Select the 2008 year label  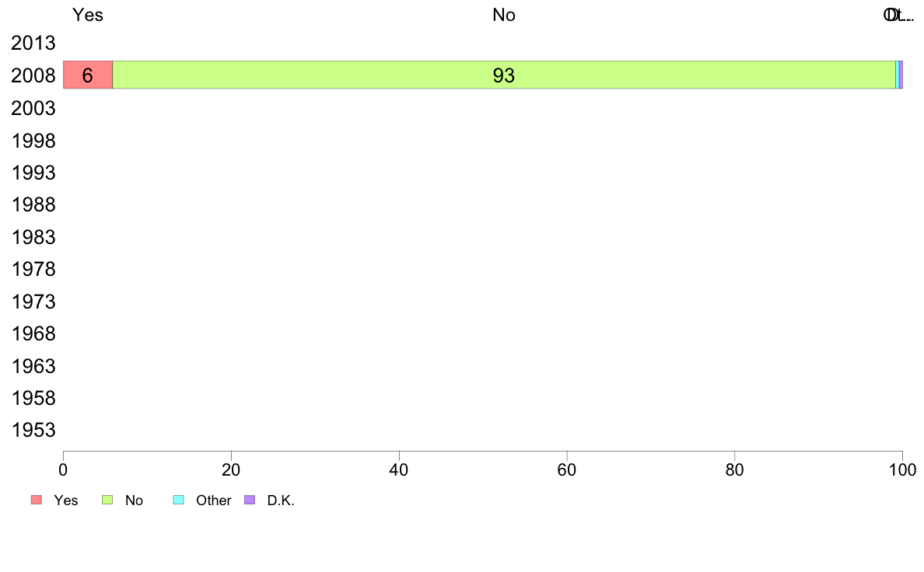coord(33,75)
